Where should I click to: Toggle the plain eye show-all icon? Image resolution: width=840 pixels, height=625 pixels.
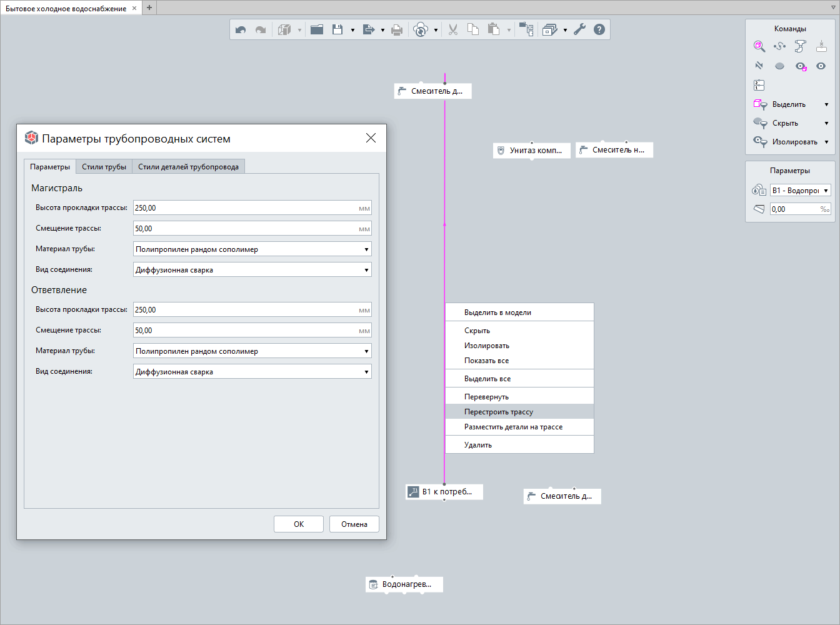[x=821, y=66]
